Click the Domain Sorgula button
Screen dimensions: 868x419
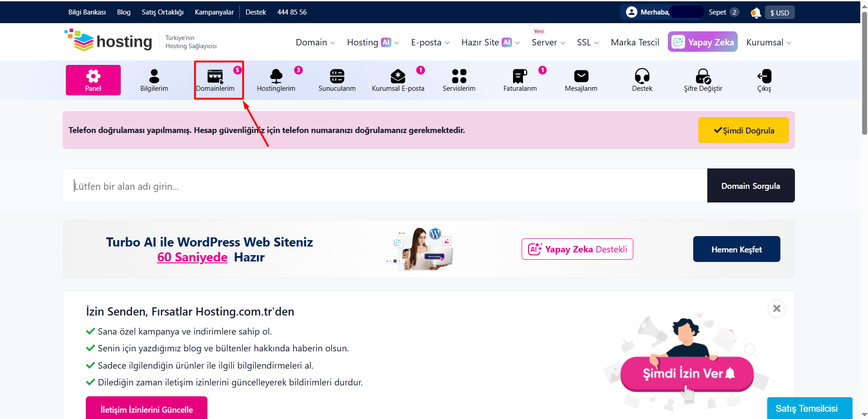click(751, 186)
